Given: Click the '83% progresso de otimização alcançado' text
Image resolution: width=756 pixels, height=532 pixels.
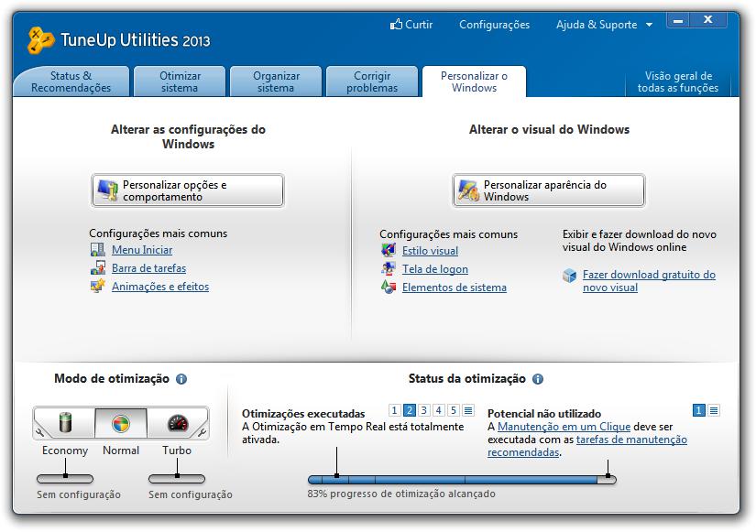Looking at the screenshot, I should pyautogui.click(x=401, y=494).
